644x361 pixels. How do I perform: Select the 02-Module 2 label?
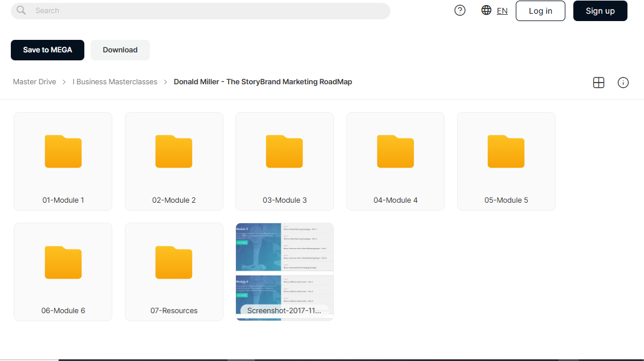tap(174, 200)
